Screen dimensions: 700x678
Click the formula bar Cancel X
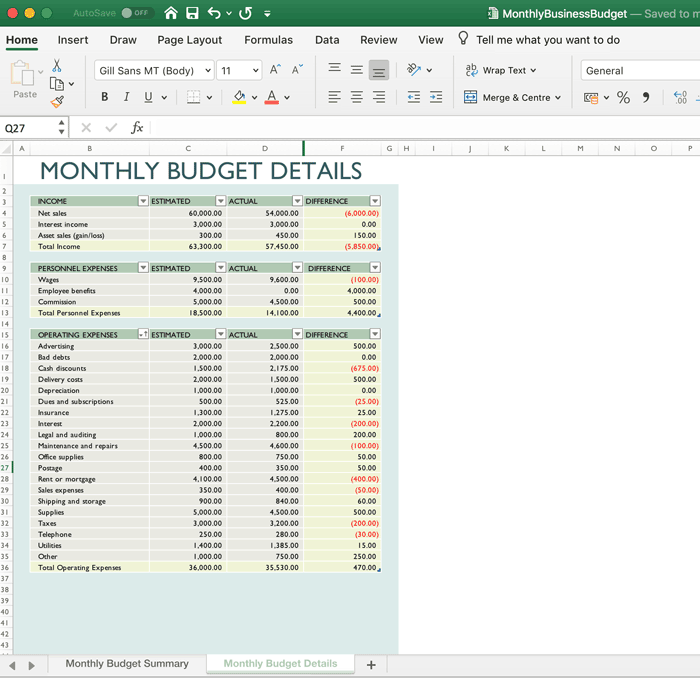(86, 128)
